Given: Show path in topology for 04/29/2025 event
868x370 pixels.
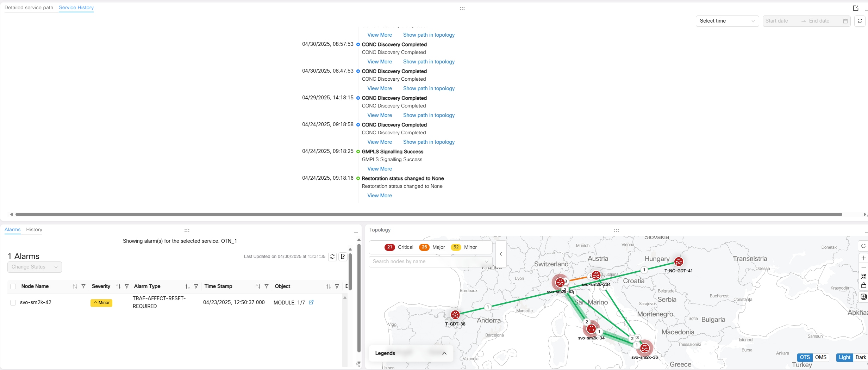Looking at the screenshot, I should click(429, 115).
